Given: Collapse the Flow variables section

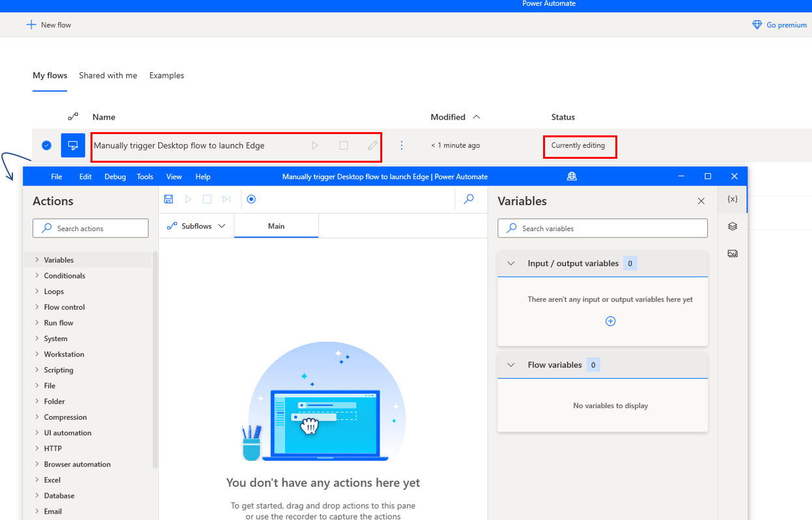Looking at the screenshot, I should tap(511, 365).
